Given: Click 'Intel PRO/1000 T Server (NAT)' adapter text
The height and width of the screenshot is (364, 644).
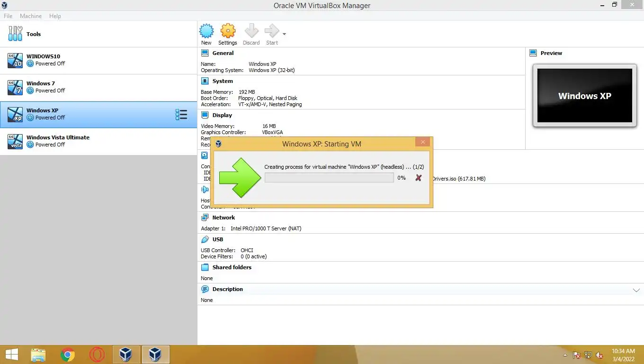Looking at the screenshot, I should click(266, 228).
